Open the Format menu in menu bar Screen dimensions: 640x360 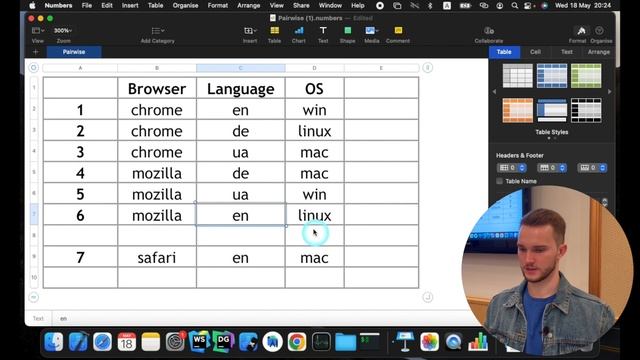pos(218,5)
